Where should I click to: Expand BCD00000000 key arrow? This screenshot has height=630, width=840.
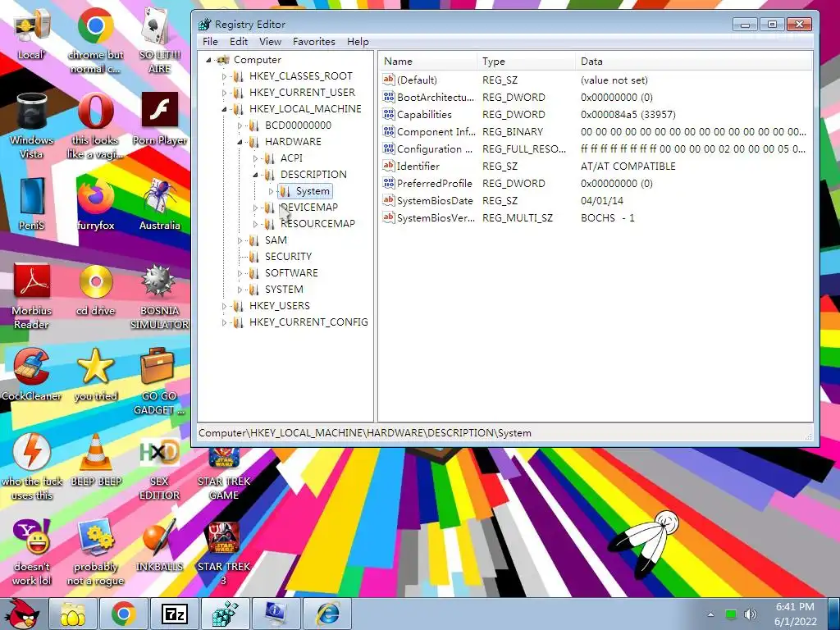coord(240,126)
